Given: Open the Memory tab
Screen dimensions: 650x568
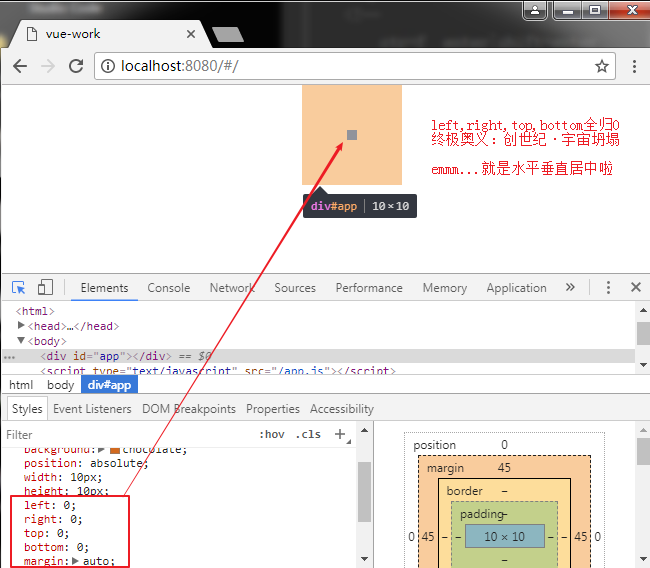Looking at the screenshot, I should click(x=445, y=288).
